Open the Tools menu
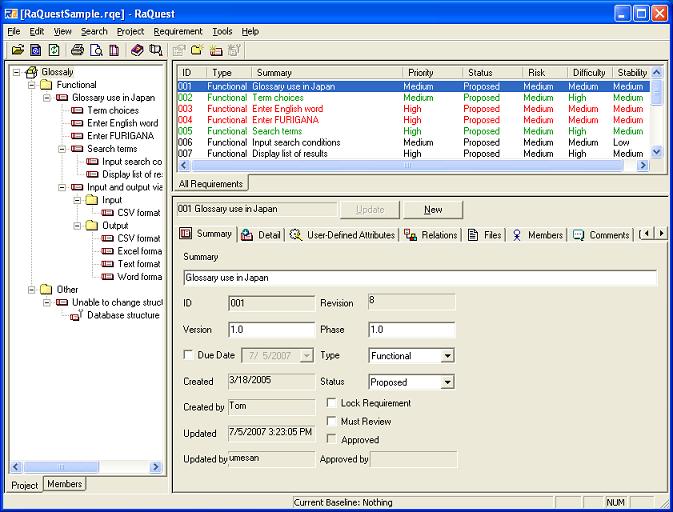 click(222, 31)
